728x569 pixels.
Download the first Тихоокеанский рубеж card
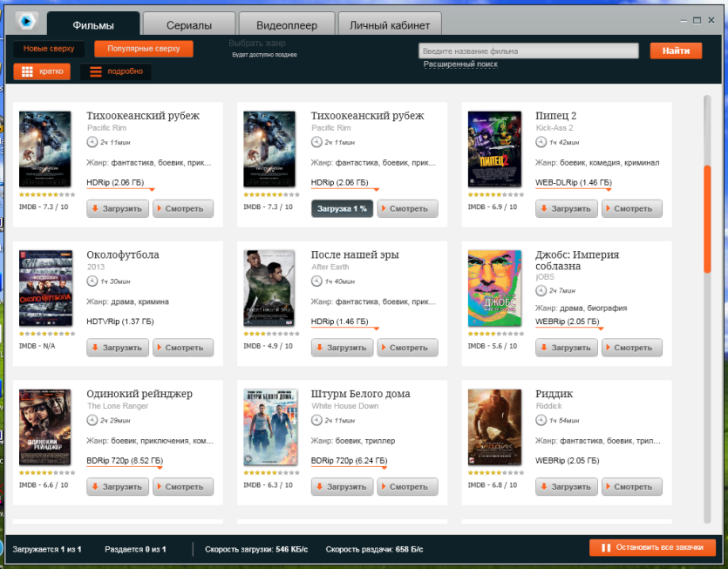click(118, 208)
